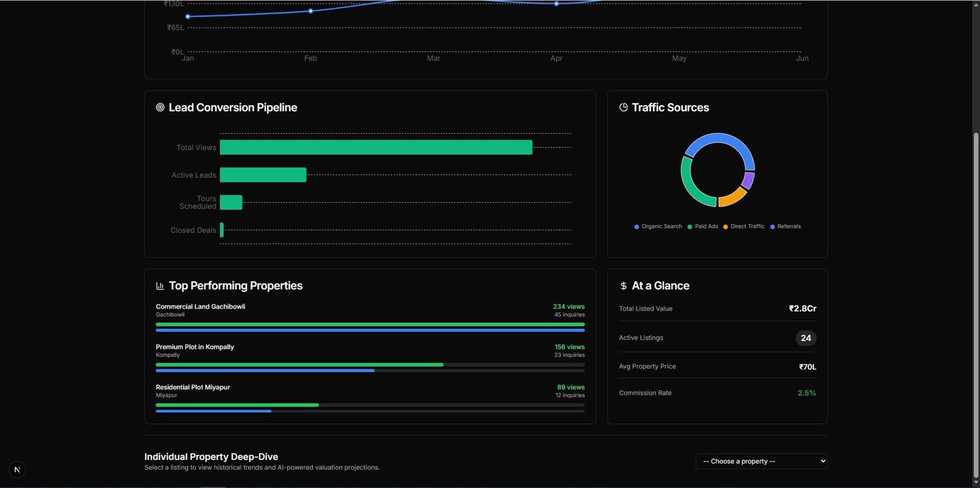Click the Tours Scheduled bar

[x=231, y=202]
